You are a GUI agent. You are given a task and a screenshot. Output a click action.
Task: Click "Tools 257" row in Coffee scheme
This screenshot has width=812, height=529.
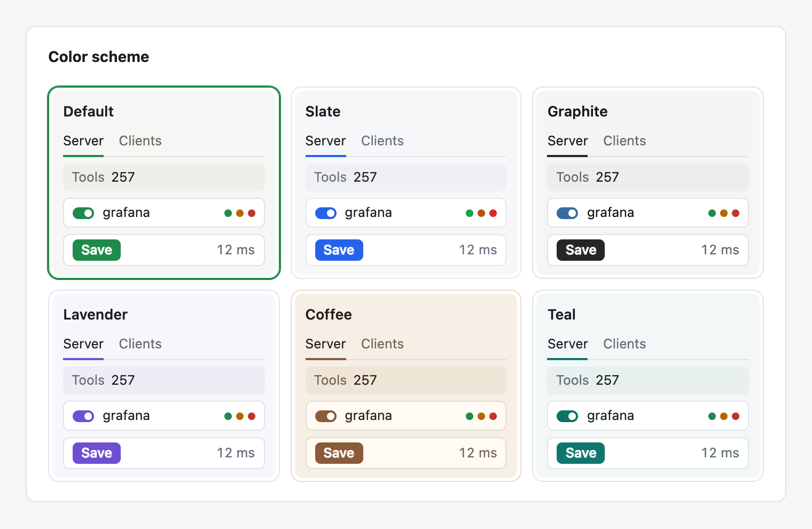click(x=406, y=380)
